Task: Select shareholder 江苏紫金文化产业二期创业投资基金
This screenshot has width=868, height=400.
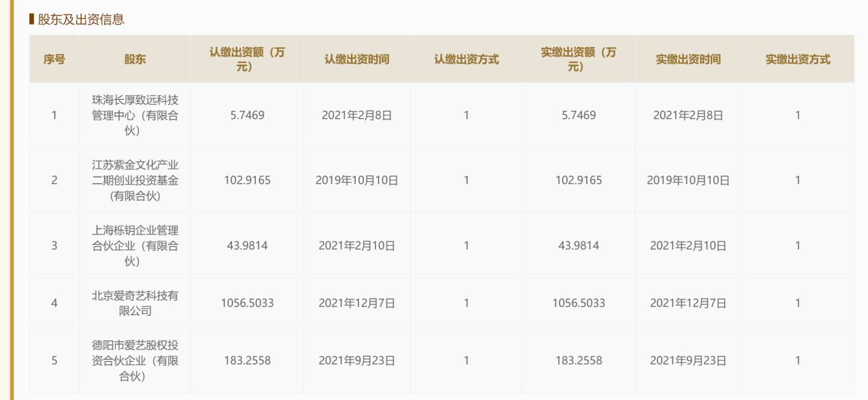Action: click(x=135, y=180)
